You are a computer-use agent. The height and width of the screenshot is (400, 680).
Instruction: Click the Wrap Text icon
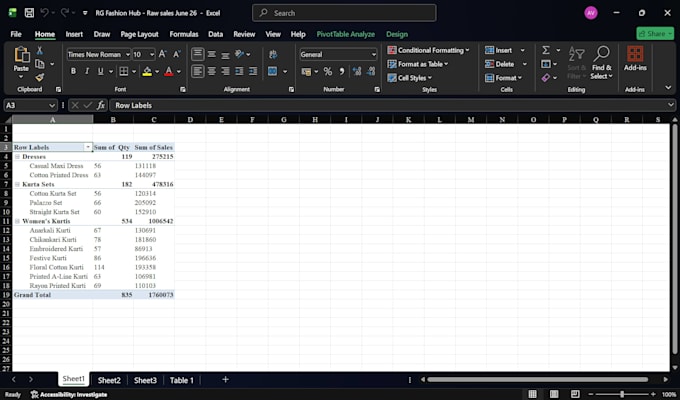coord(273,54)
